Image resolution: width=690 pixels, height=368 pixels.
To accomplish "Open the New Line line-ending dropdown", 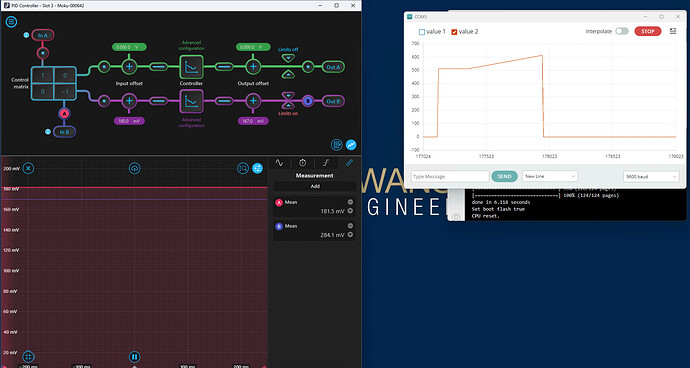I will coord(550,176).
